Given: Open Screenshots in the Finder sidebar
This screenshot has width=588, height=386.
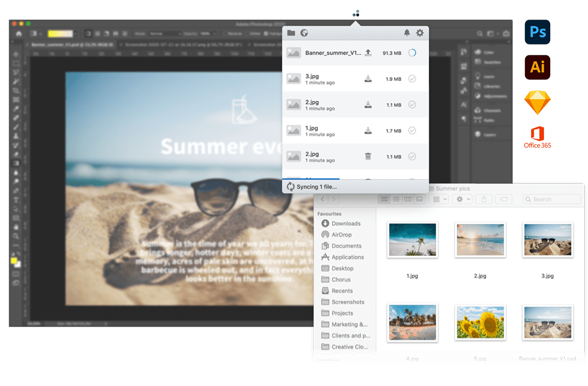Looking at the screenshot, I should [x=343, y=302].
